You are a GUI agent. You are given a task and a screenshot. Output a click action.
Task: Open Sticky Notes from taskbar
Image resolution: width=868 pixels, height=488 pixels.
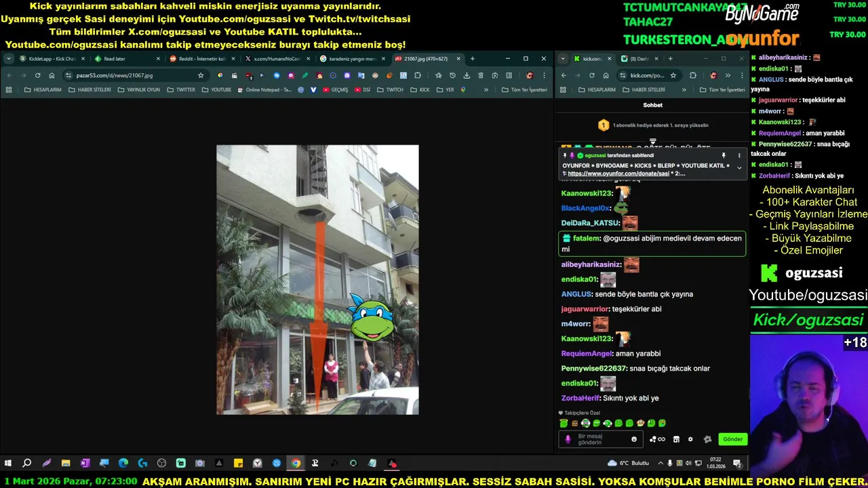coord(238,464)
